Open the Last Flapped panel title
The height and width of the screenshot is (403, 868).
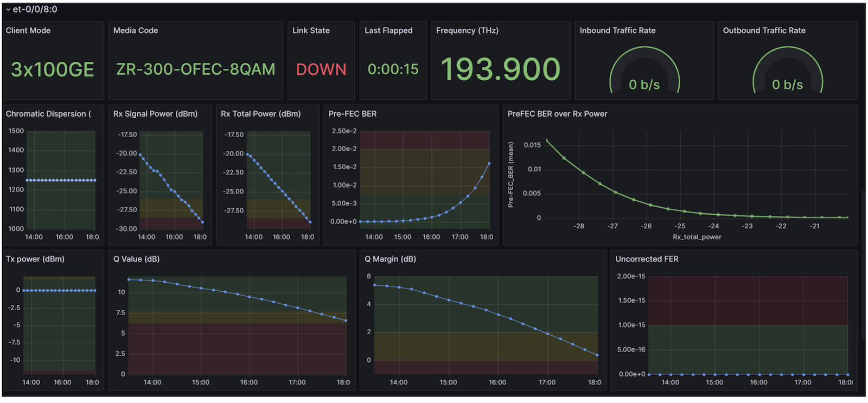(388, 30)
